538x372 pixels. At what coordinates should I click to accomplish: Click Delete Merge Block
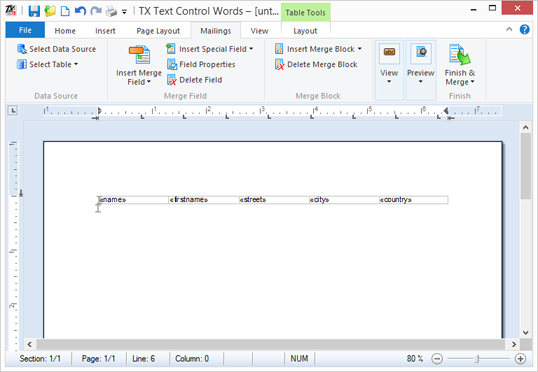click(316, 64)
